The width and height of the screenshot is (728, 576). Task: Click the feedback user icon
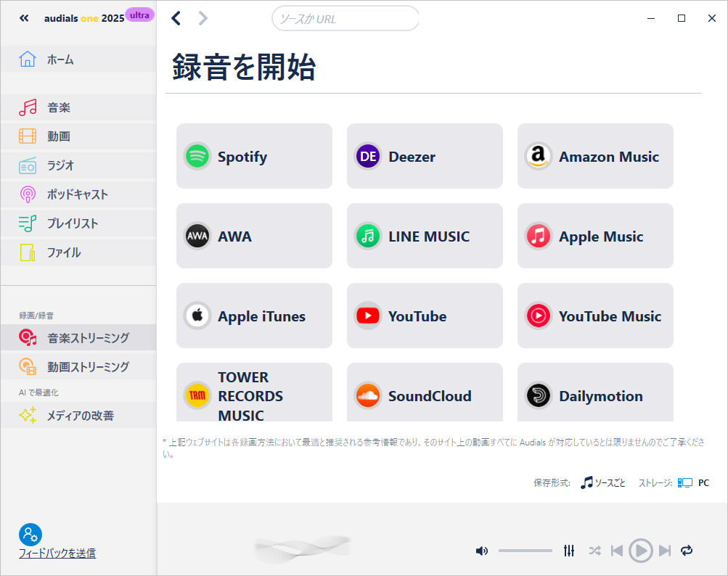point(30,535)
